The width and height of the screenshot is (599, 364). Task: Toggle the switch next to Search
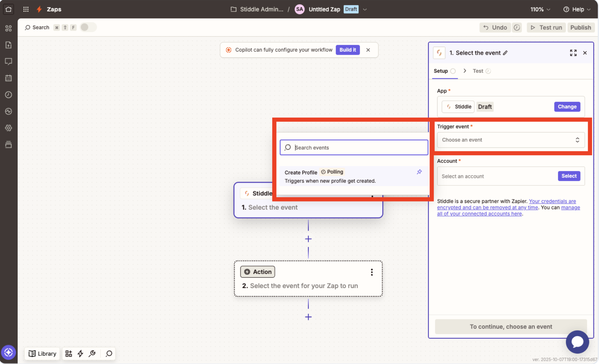(x=88, y=27)
